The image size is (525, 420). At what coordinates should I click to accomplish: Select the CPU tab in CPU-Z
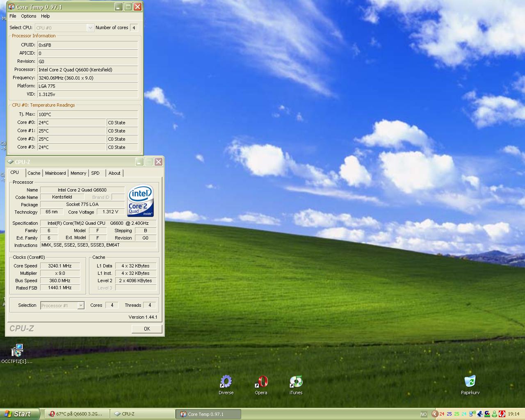click(x=15, y=172)
